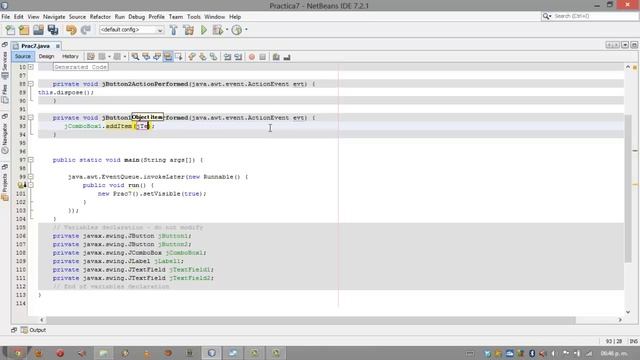Shift the line left
The height and width of the screenshot is (360, 640).
[227, 57]
